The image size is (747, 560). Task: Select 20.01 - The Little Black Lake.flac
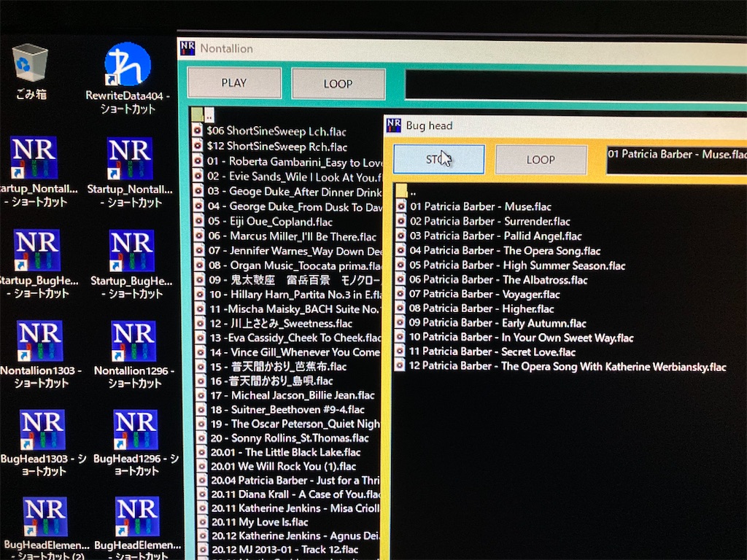pyautogui.click(x=286, y=452)
